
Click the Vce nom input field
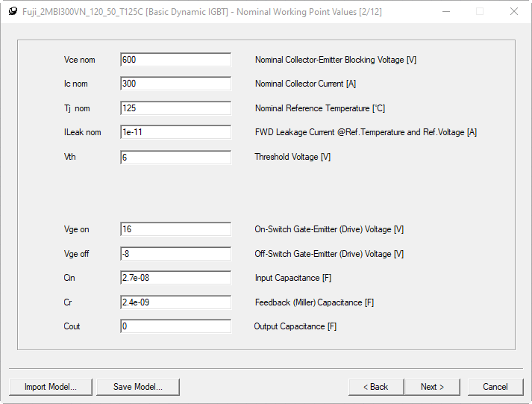(175, 60)
